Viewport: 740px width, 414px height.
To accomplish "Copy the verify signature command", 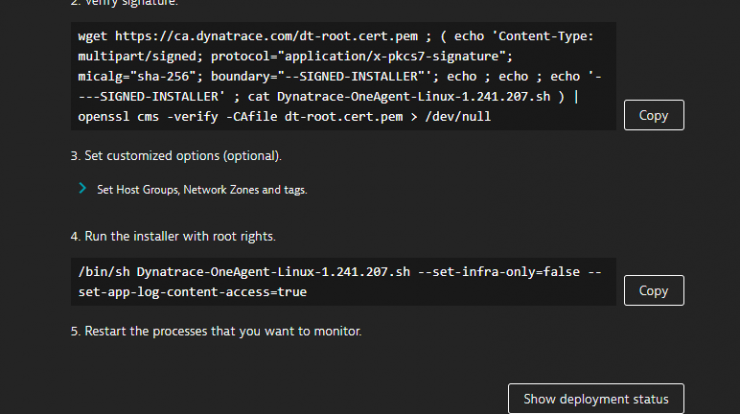I will 654,115.
